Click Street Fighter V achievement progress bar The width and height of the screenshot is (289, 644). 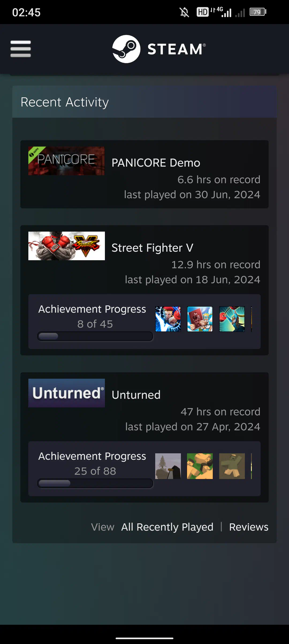pyautogui.click(x=95, y=336)
